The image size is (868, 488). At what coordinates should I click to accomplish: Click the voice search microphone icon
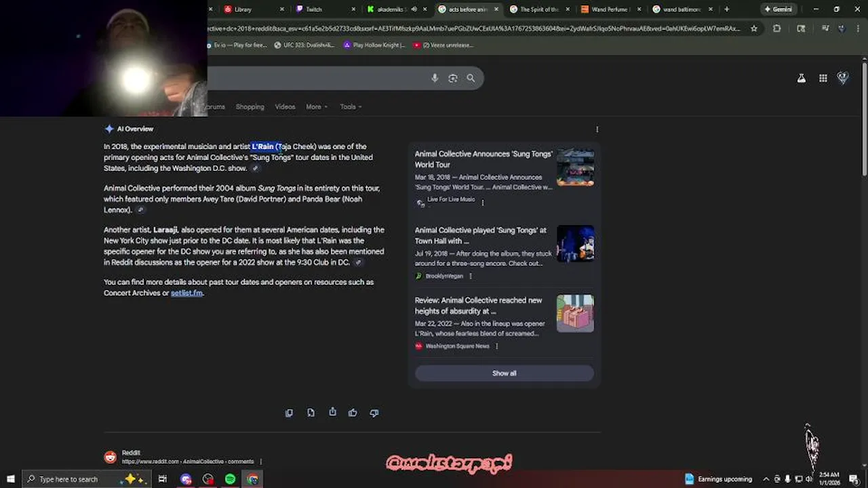point(435,78)
